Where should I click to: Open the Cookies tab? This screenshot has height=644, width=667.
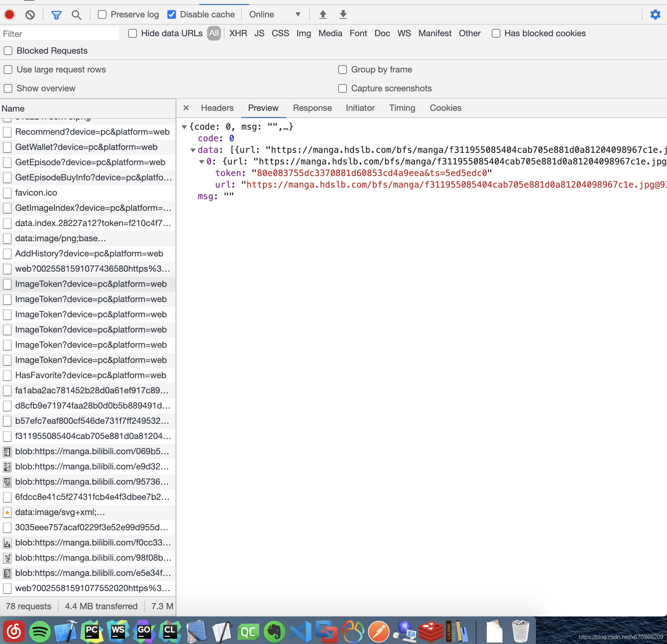click(x=445, y=108)
